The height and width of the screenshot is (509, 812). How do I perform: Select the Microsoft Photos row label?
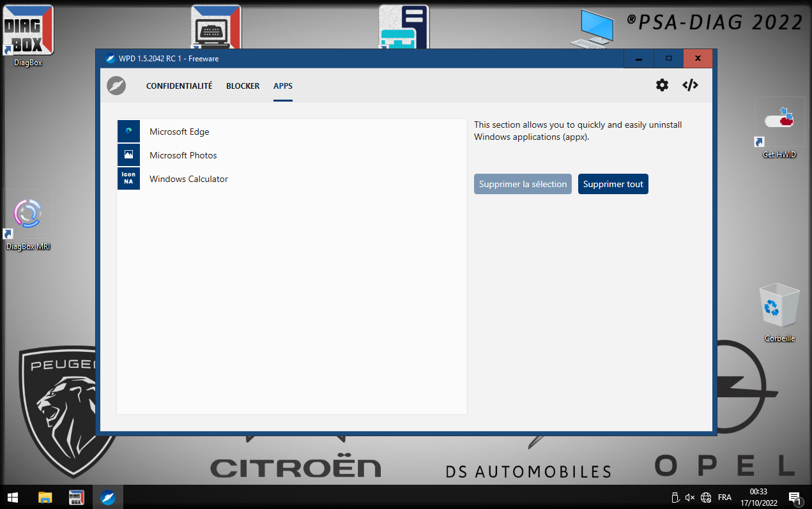183,155
